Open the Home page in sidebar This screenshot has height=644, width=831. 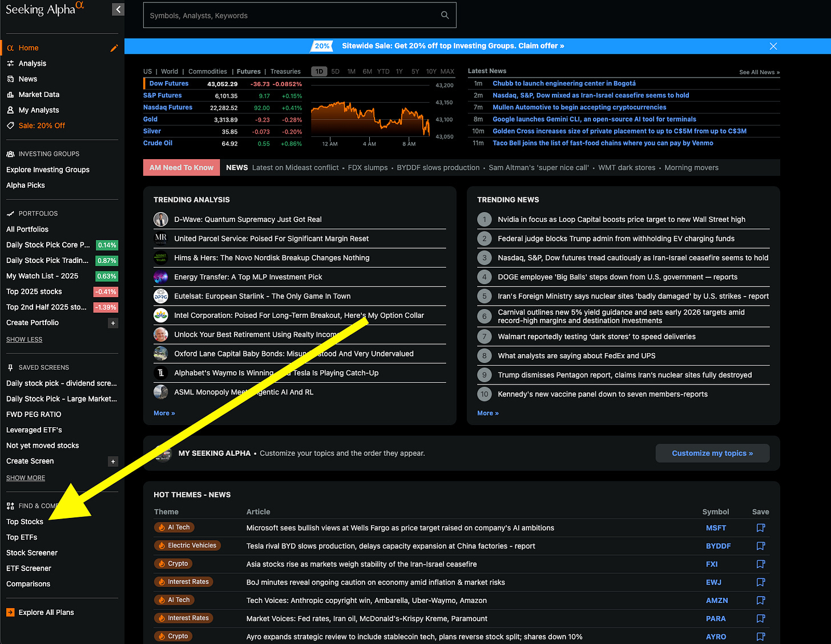click(x=29, y=48)
